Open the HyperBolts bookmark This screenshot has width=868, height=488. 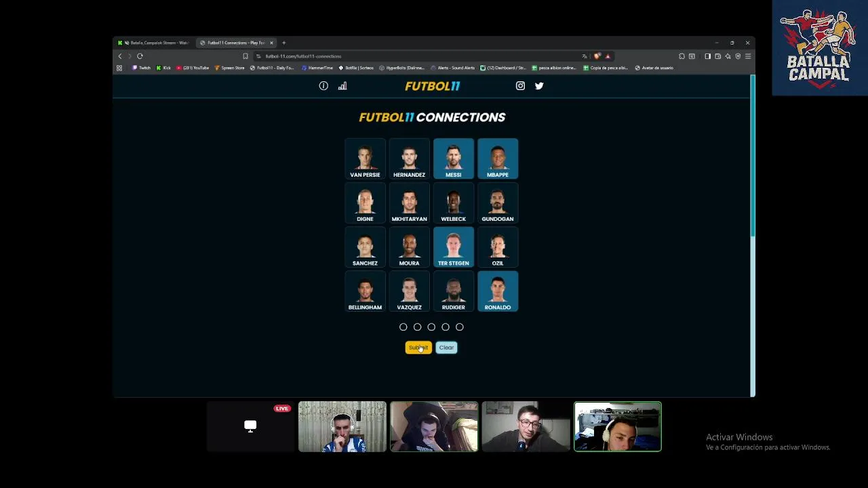(x=401, y=68)
